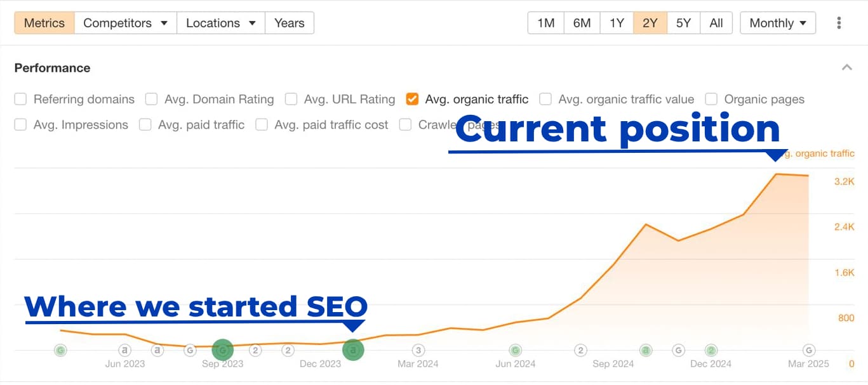Click the large green marker after Dec 2023
868x385 pixels.
(353, 349)
